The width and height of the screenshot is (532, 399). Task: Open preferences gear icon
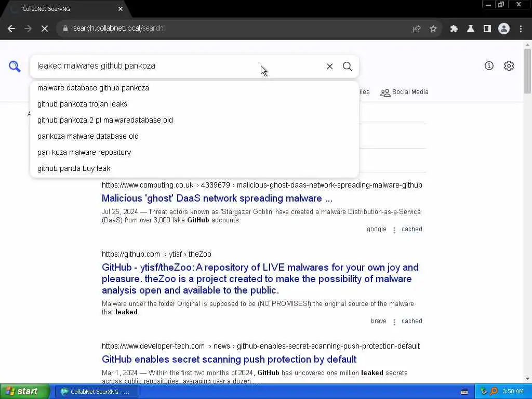coord(509,66)
